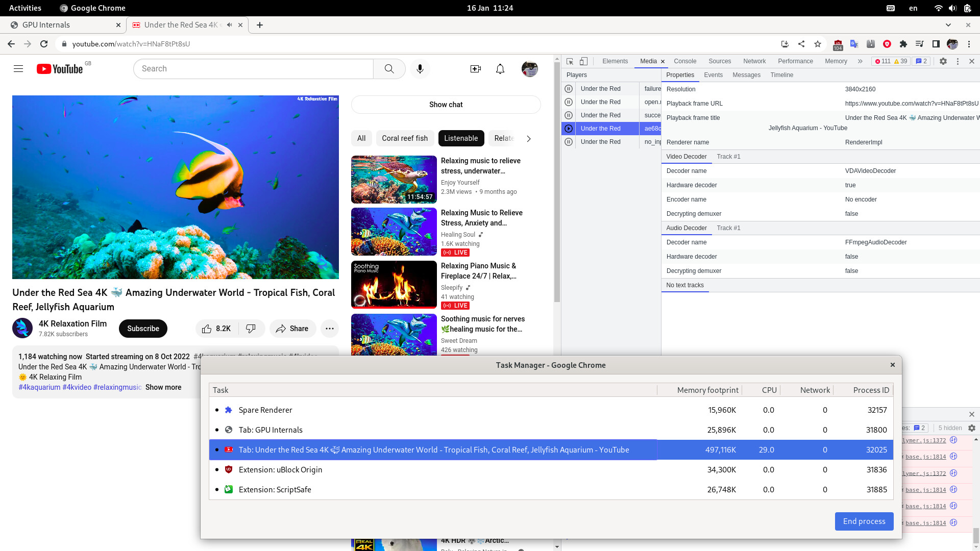The image size is (980, 551).
Task: Click the End process button
Action: tap(864, 521)
